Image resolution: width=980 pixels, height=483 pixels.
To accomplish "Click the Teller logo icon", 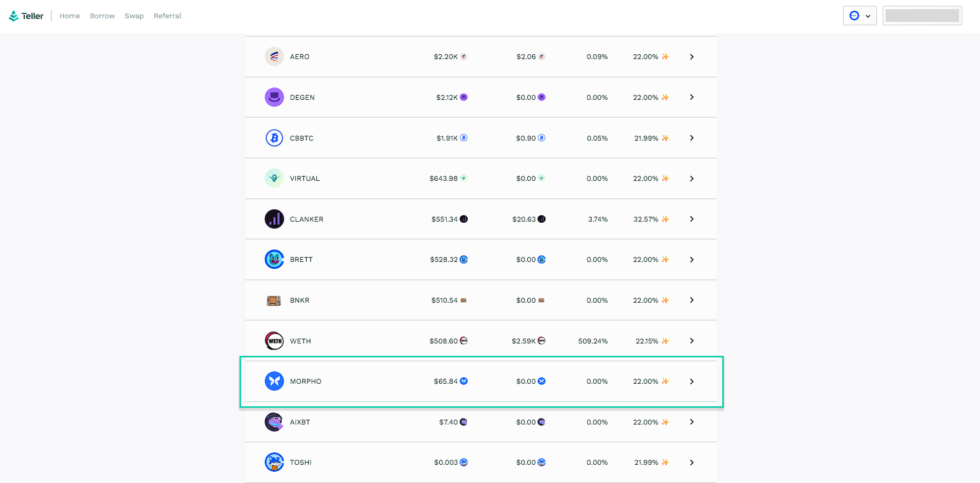I will [14, 16].
